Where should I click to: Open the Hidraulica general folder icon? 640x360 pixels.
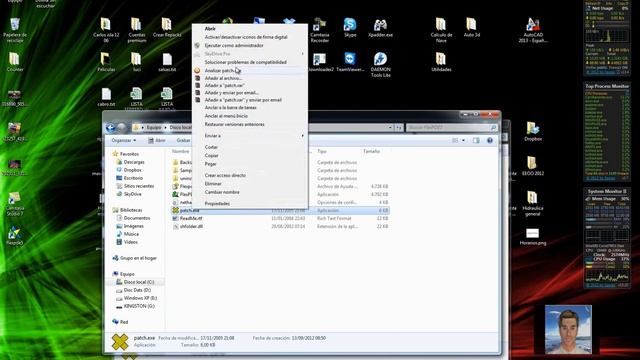pyautogui.click(x=532, y=203)
